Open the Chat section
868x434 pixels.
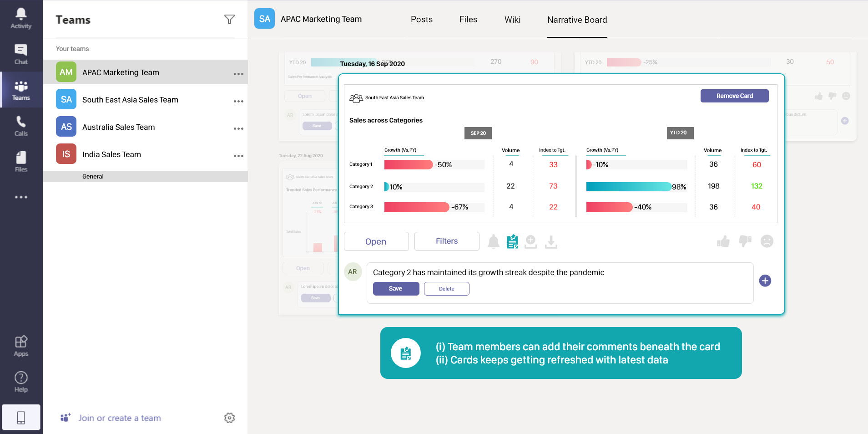click(21, 55)
